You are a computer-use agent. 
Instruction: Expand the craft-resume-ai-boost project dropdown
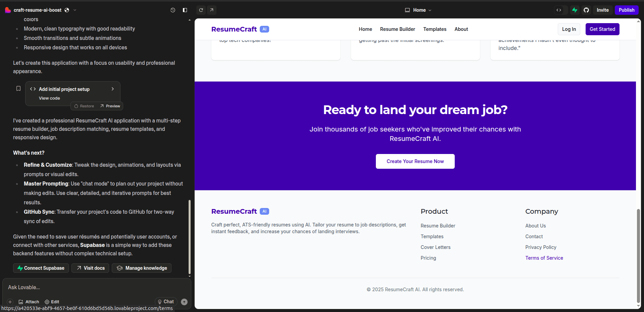[75, 10]
